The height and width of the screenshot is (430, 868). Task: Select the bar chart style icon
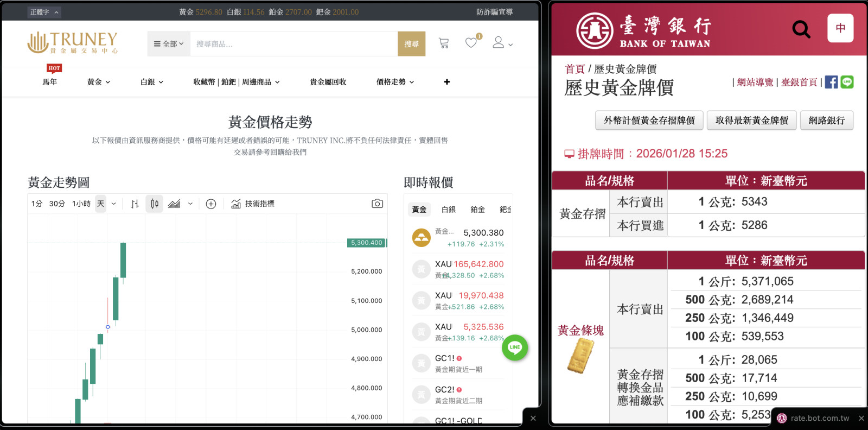[135, 204]
